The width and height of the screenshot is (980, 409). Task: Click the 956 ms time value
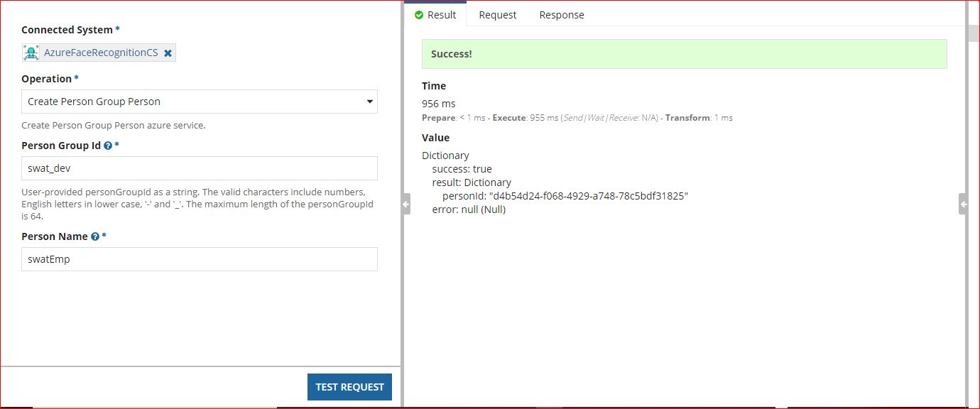coord(439,104)
